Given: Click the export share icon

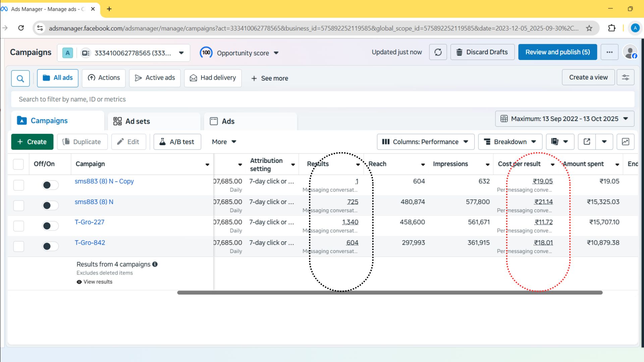Looking at the screenshot, I should 587,142.
